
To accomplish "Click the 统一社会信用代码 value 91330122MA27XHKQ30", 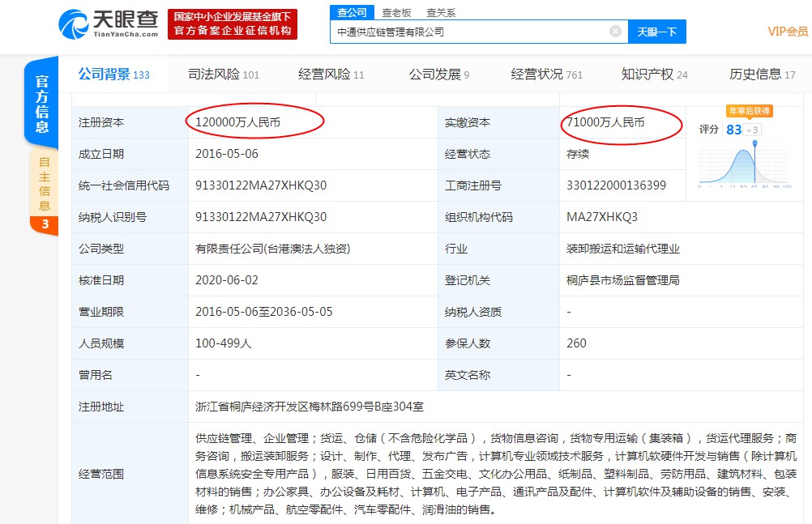I will tap(260, 185).
